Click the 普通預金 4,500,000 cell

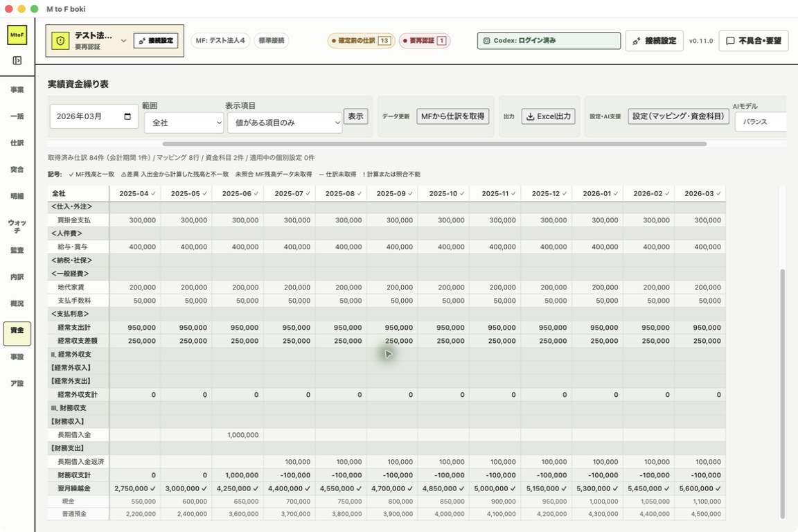[700, 514]
